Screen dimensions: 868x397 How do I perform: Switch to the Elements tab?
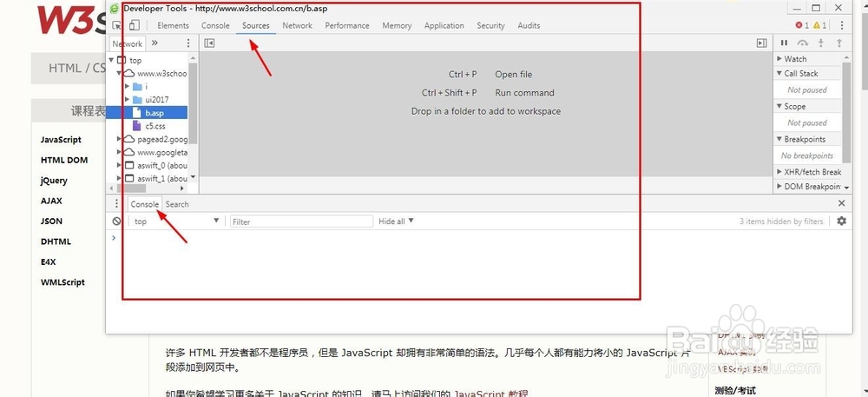[173, 25]
